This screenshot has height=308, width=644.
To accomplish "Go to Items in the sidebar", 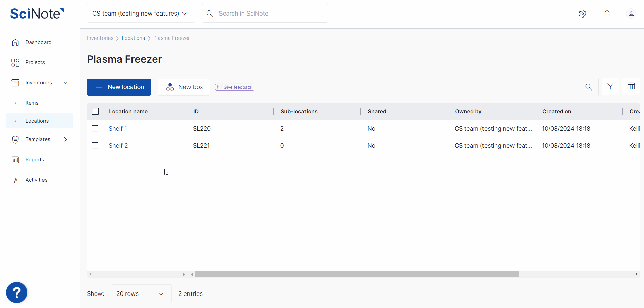I will (x=32, y=103).
